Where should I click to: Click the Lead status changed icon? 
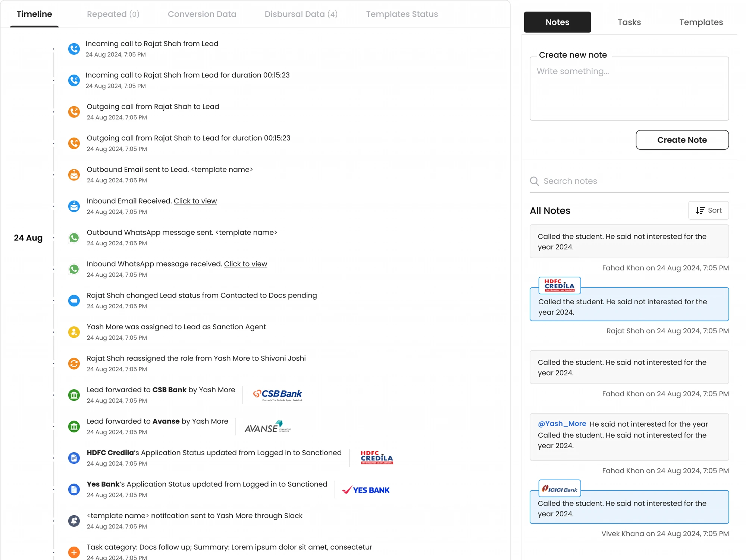pyautogui.click(x=74, y=301)
